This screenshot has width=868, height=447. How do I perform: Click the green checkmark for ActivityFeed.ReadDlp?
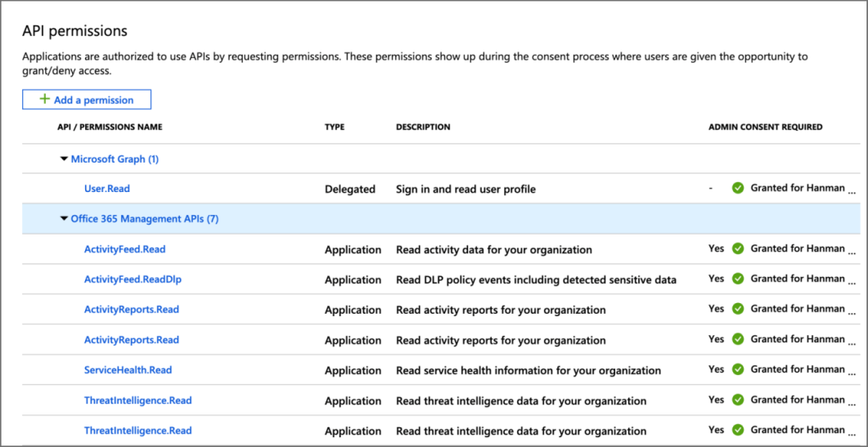pos(738,279)
